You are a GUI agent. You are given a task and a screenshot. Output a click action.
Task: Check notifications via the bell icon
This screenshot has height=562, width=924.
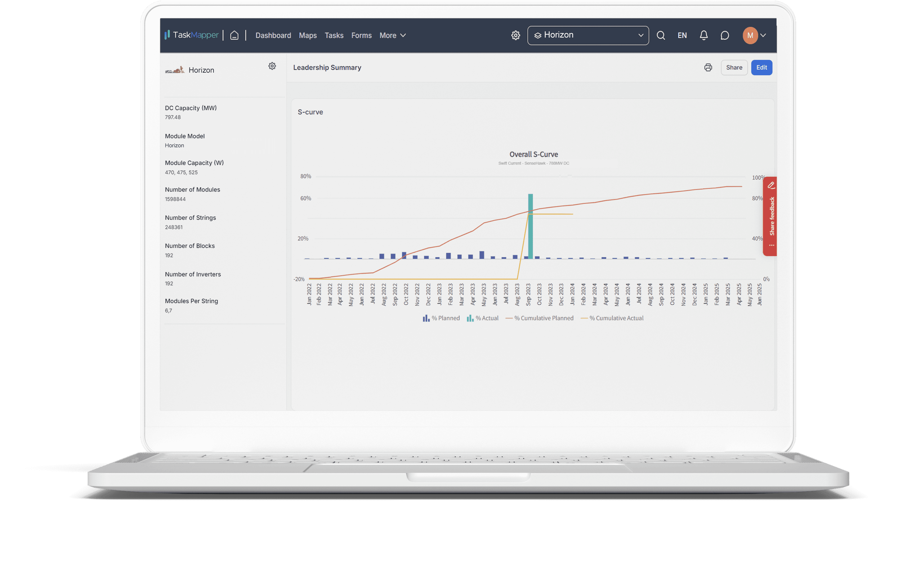tap(704, 35)
